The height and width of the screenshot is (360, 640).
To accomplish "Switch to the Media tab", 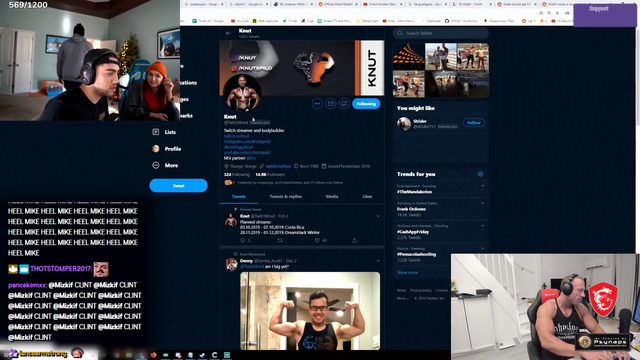I will click(332, 196).
